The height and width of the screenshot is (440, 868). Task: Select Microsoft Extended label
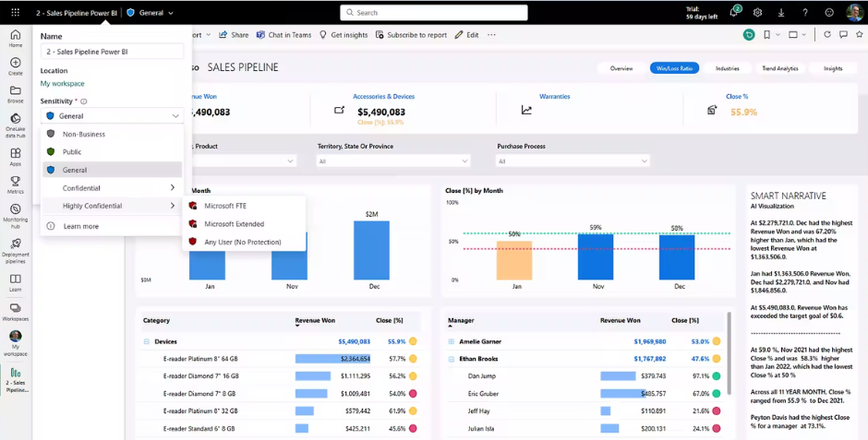(x=244, y=224)
